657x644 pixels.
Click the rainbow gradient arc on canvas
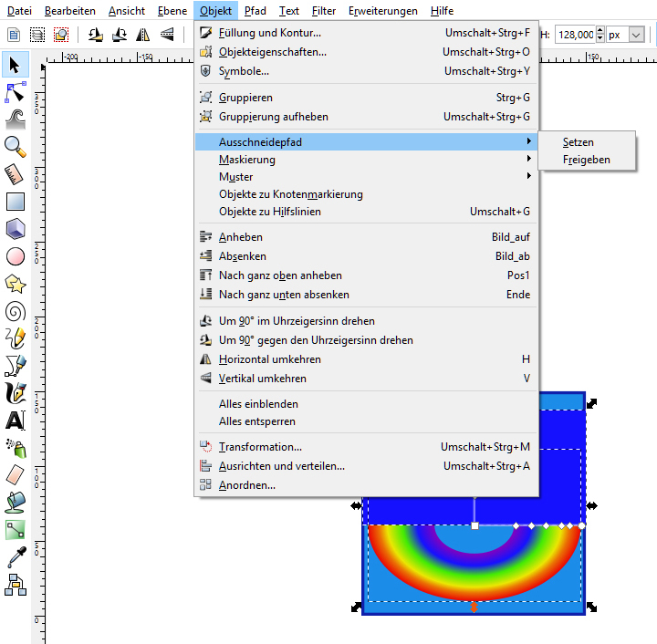(392, 556)
